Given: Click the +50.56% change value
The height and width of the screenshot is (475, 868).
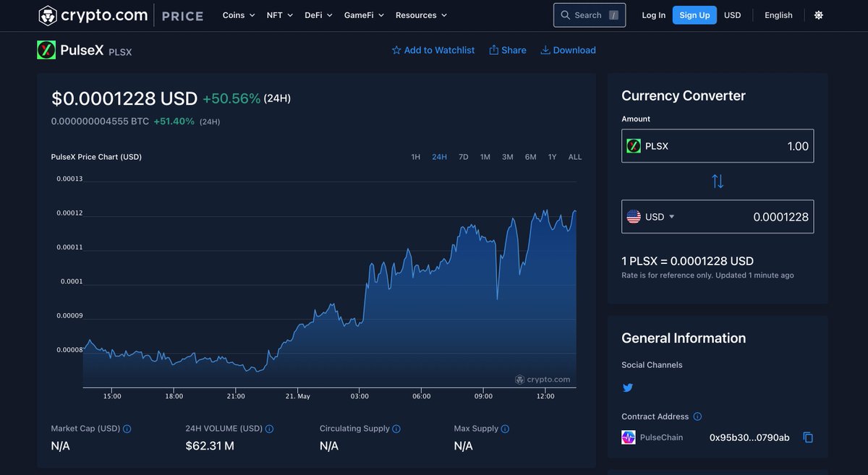Looking at the screenshot, I should click(231, 98).
